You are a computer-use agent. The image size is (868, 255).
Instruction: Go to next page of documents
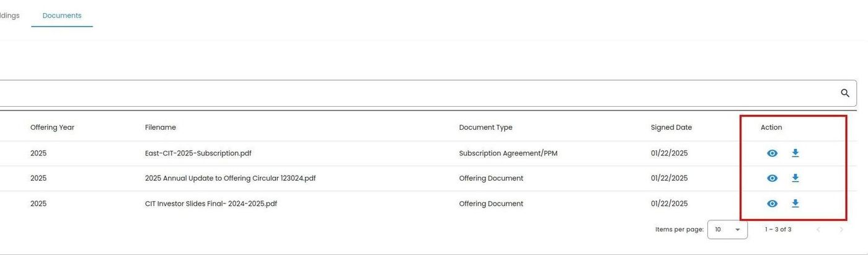pos(841,230)
